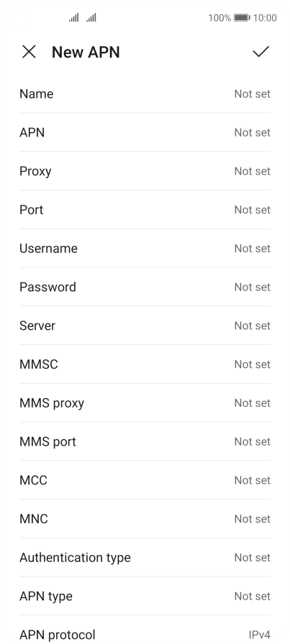Set the Username field
Viewport: 290px width, 644px height.
click(x=145, y=248)
